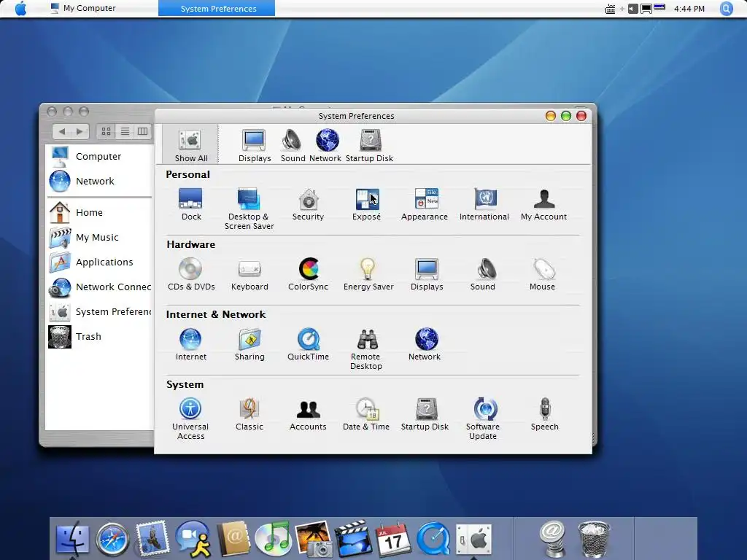The height and width of the screenshot is (560, 747).
Task: Open Appearance preferences
Action: (x=425, y=204)
